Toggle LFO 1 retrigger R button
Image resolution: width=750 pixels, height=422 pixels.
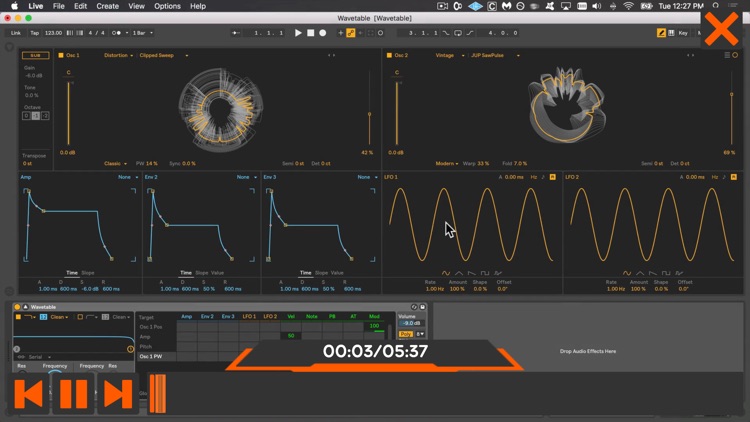tap(552, 177)
